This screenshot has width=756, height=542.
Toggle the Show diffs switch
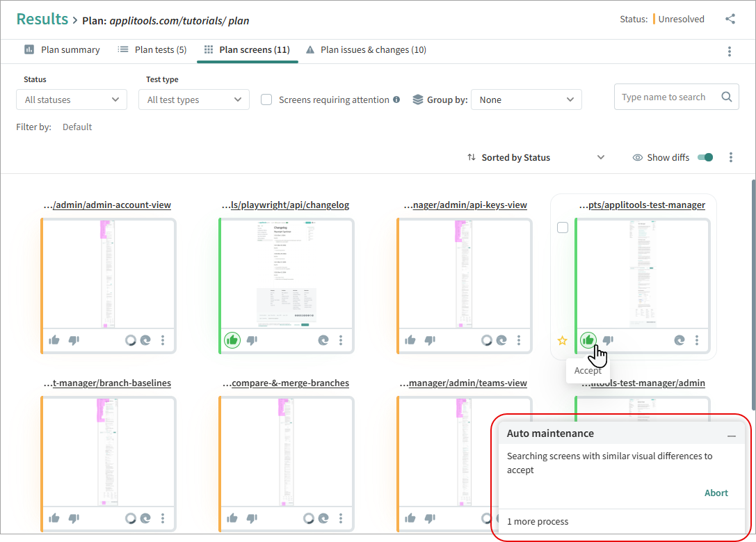tap(705, 157)
